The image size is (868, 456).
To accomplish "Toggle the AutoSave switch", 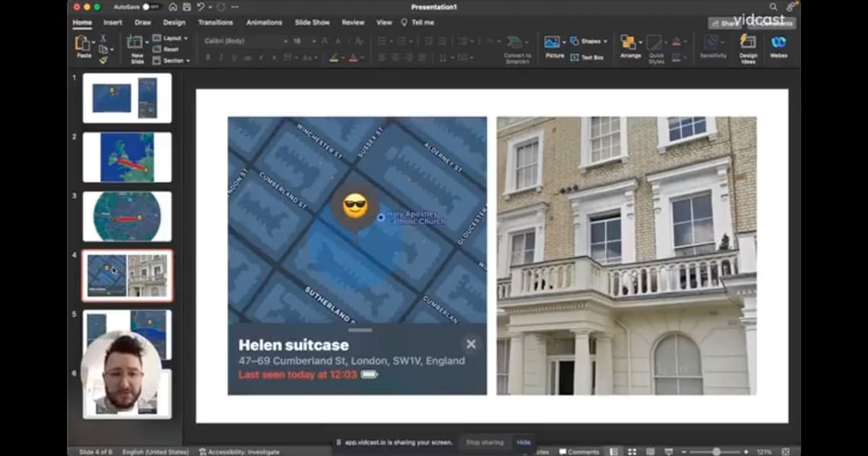I will [x=151, y=7].
